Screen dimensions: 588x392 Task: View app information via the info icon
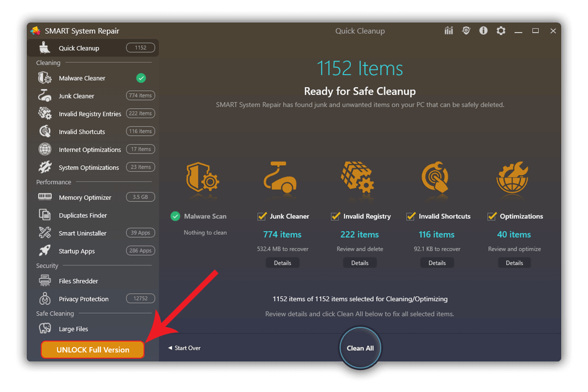tap(483, 30)
